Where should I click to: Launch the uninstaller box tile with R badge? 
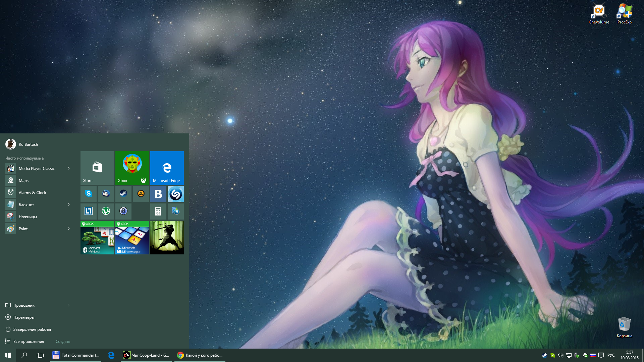(176, 211)
